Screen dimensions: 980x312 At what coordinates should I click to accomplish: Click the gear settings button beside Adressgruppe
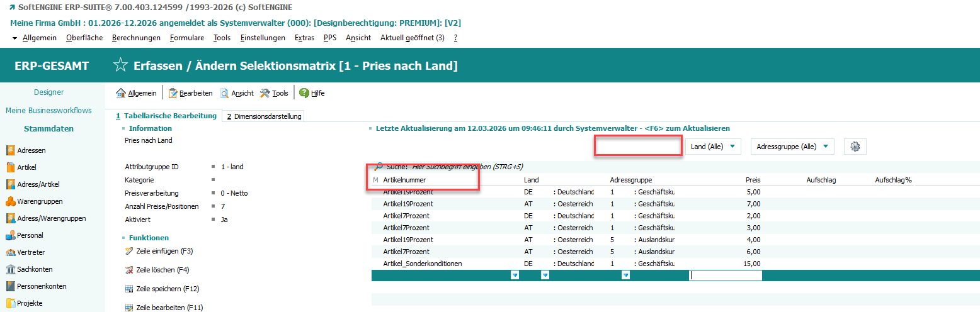point(855,147)
